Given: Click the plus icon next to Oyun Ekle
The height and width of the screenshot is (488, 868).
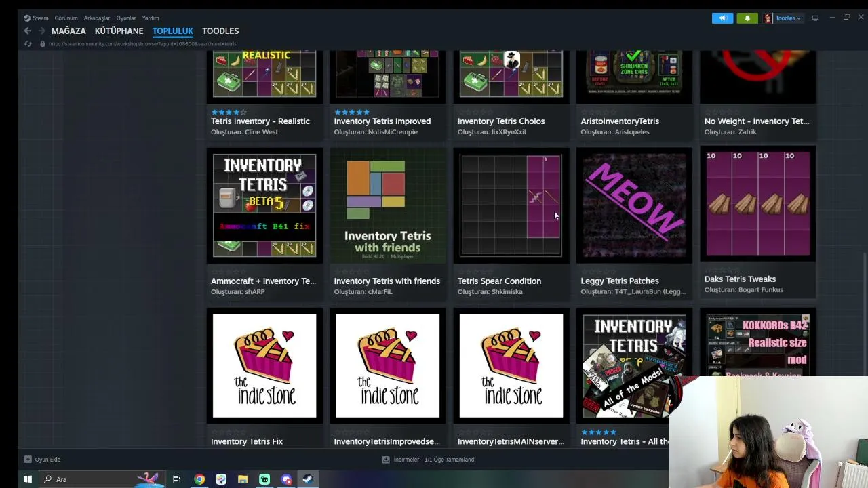Looking at the screenshot, I should coord(28,460).
